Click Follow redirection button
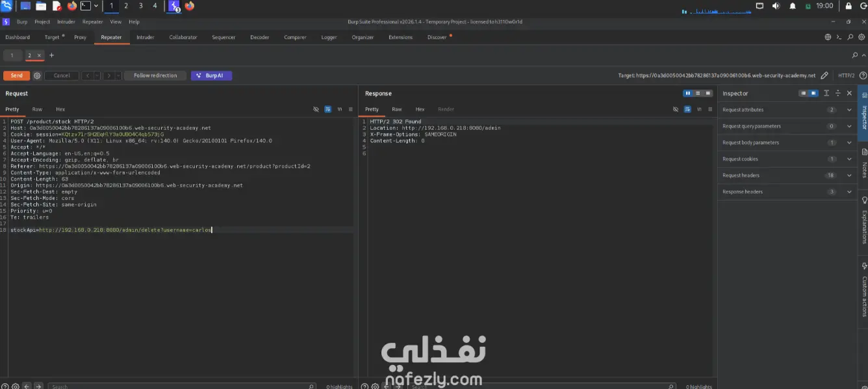 click(x=155, y=75)
